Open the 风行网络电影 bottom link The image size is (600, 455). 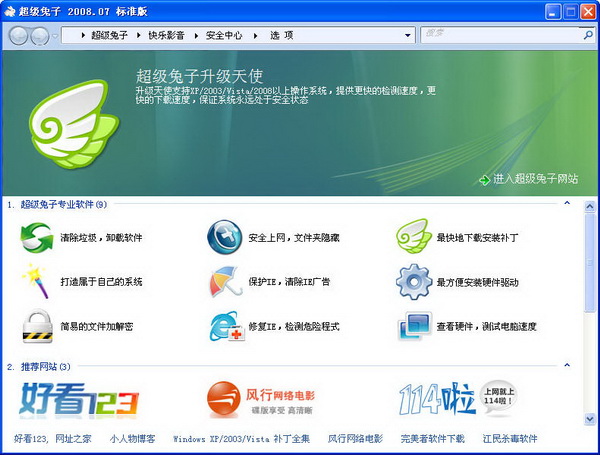tap(355, 439)
